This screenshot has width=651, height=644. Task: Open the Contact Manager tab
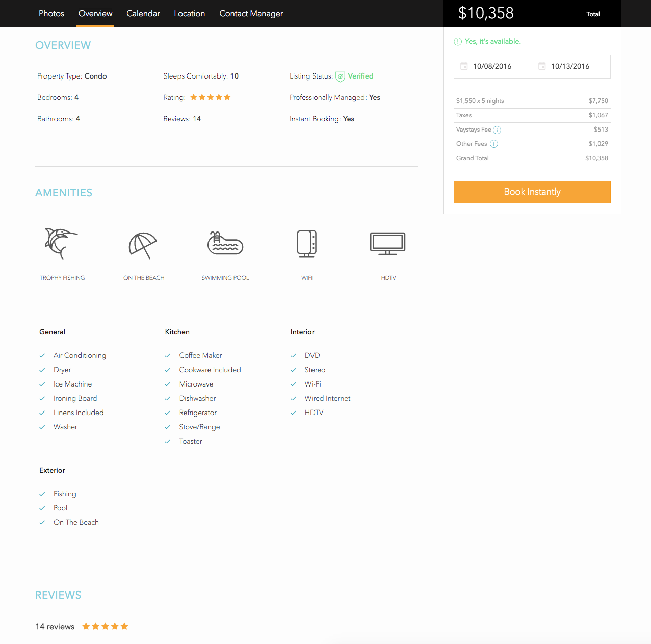tap(251, 14)
